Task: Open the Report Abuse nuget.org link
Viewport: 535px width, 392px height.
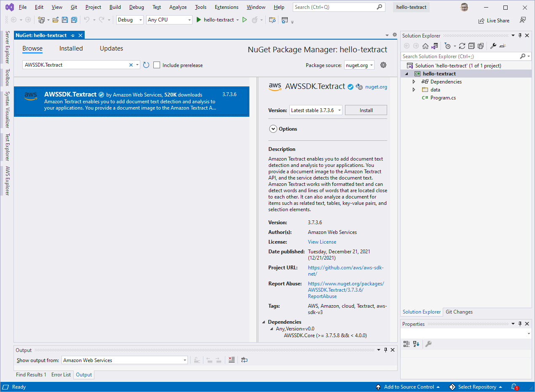Action: (x=346, y=290)
